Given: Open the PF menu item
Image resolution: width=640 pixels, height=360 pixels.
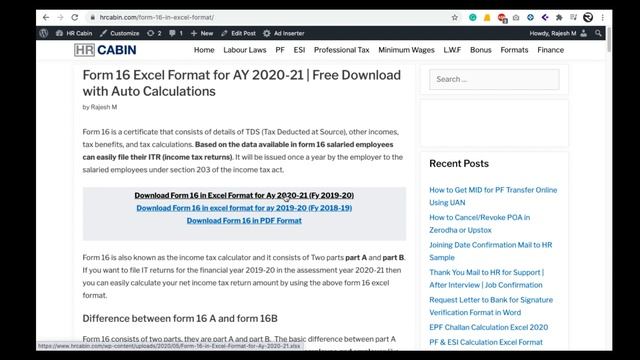Looking at the screenshot, I should click(x=280, y=50).
